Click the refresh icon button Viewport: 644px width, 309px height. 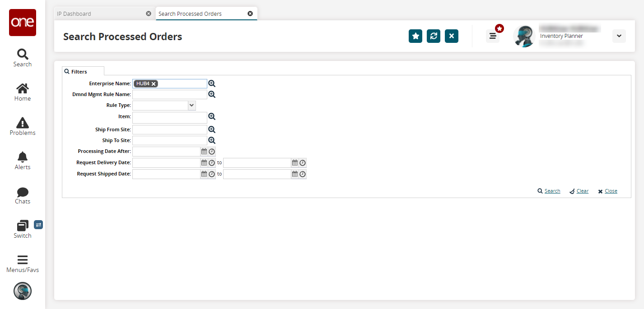[434, 36]
